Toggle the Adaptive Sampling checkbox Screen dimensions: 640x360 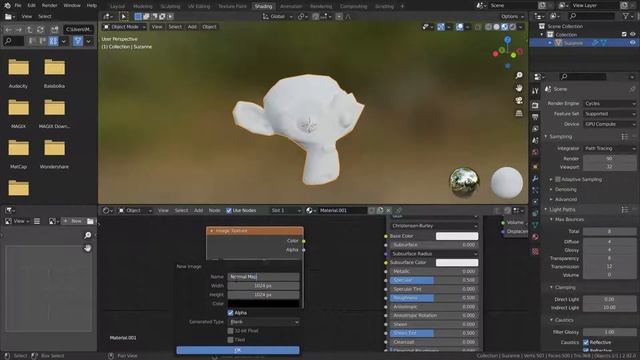tap(558, 179)
